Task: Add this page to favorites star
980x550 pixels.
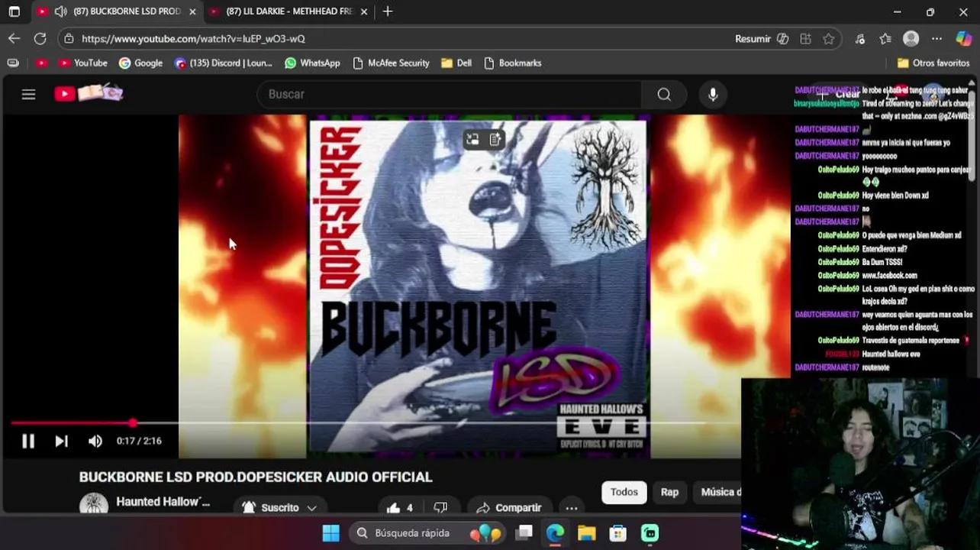Action: coord(828,38)
